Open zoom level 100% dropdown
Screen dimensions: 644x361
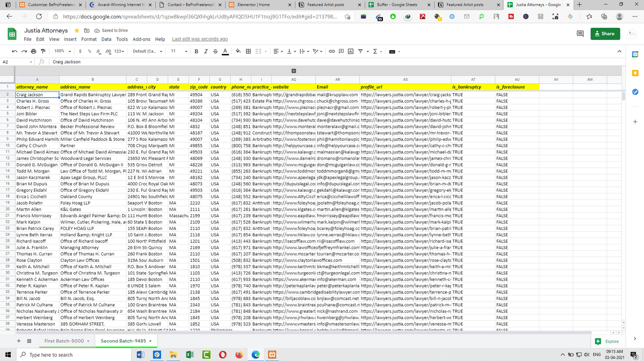tap(63, 51)
